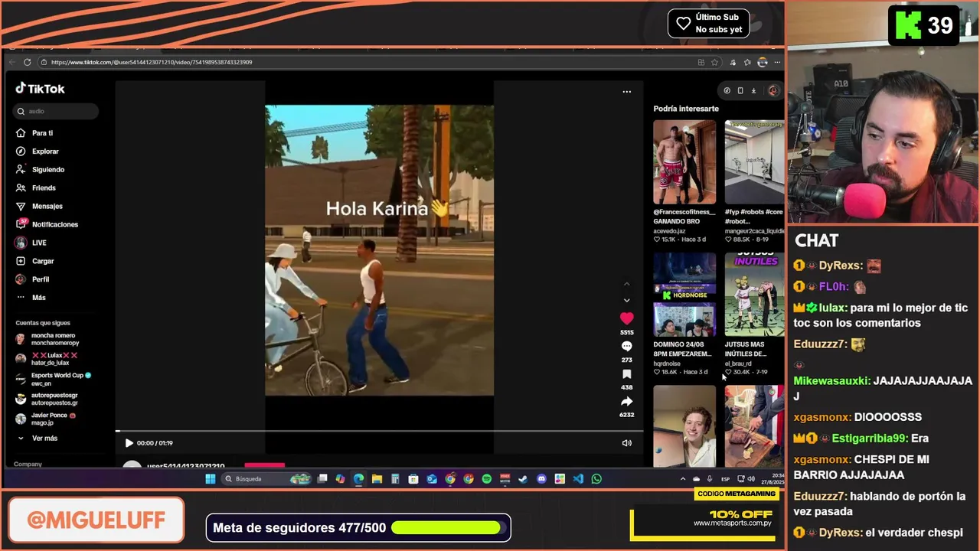
Task: Open Esports World Cup account
Action: 52,379
